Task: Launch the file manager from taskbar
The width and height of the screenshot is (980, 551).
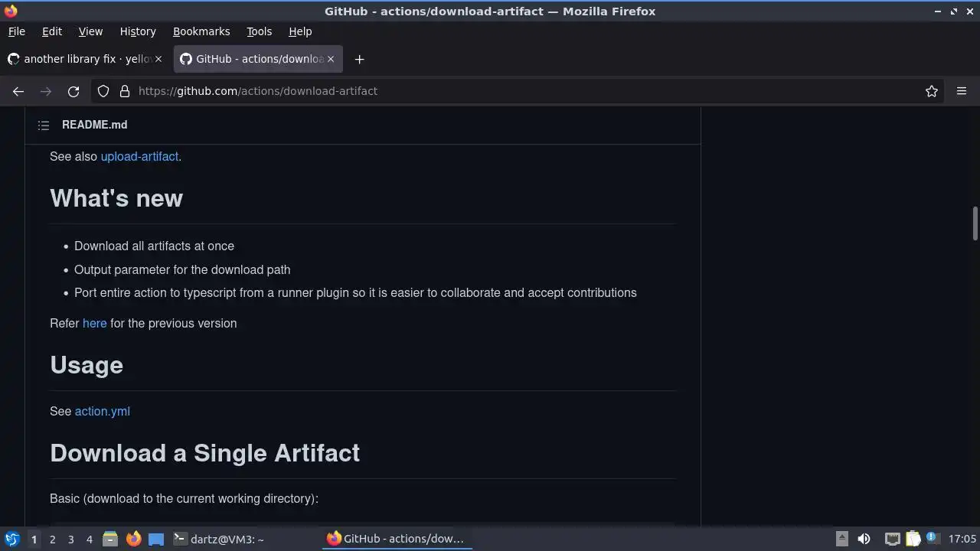Action: [x=110, y=539]
